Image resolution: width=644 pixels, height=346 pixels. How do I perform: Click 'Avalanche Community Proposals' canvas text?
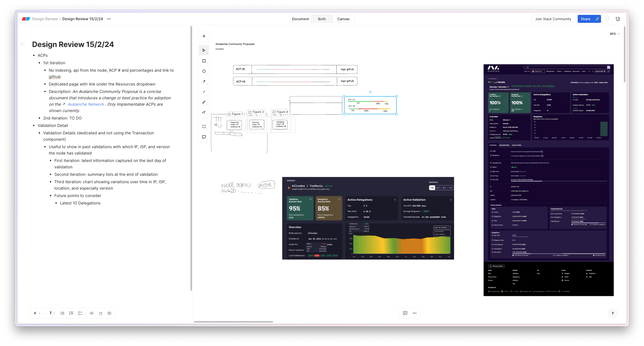[235, 44]
